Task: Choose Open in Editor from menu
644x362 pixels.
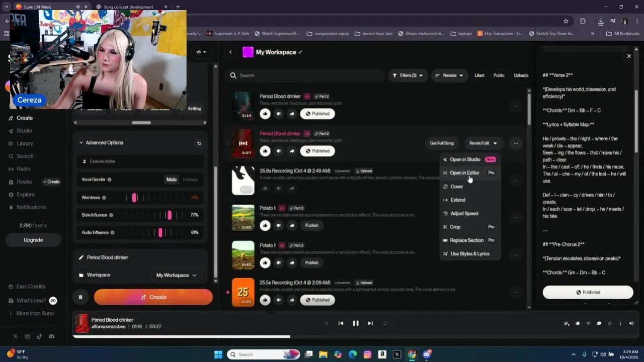Action: point(469,173)
